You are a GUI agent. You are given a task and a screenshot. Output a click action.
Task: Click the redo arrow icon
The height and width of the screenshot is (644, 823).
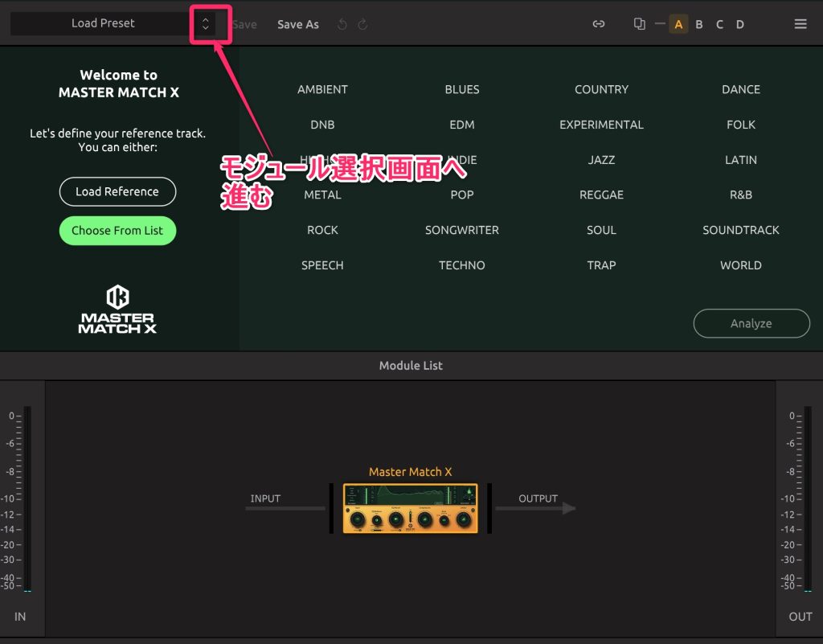(x=362, y=24)
